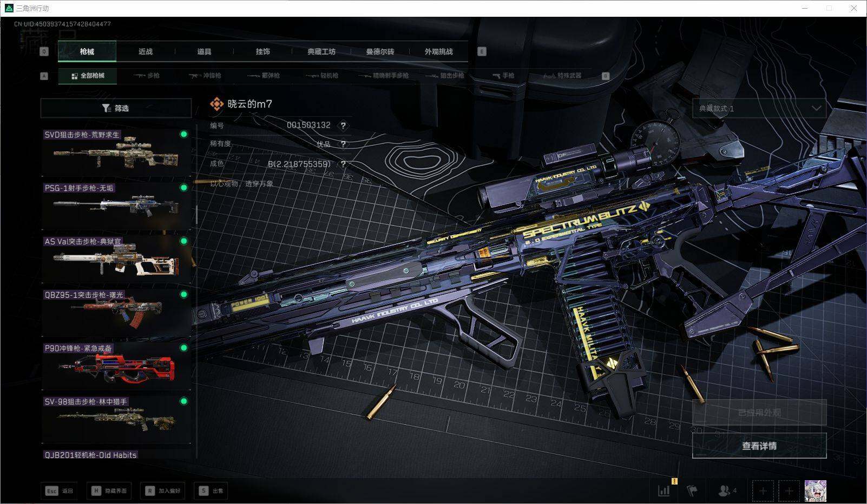867x504 pixels.
Task: Show help for the 成色 wear value
Action: pyautogui.click(x=343, y=164)
